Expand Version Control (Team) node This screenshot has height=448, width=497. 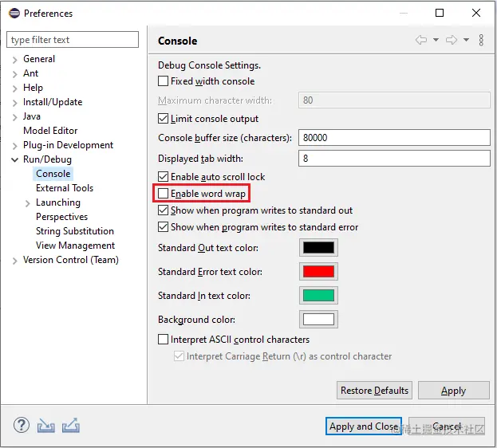coord(14,261)
